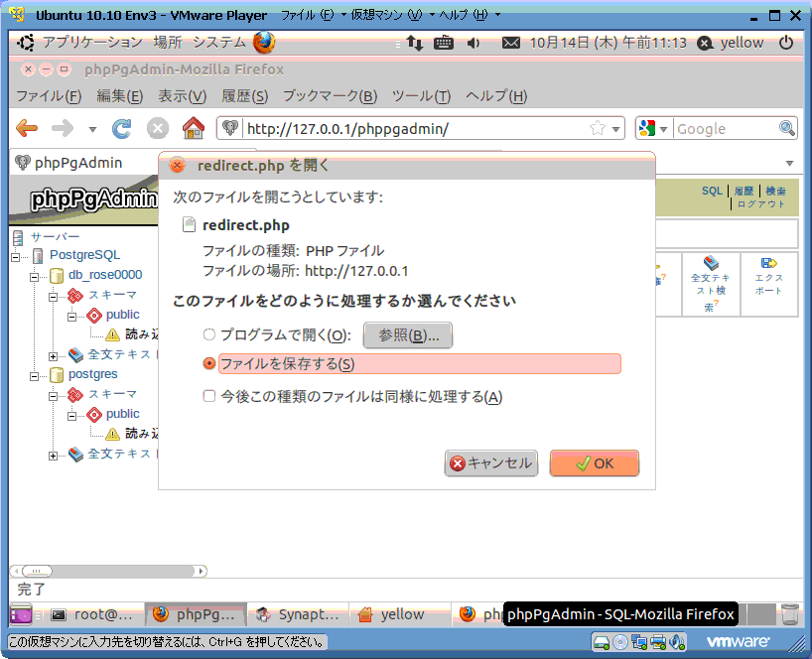Close the redirect.php dialog with its X
Image resolution: width=812 pixels, height=659 pixels.
point(178,166)
